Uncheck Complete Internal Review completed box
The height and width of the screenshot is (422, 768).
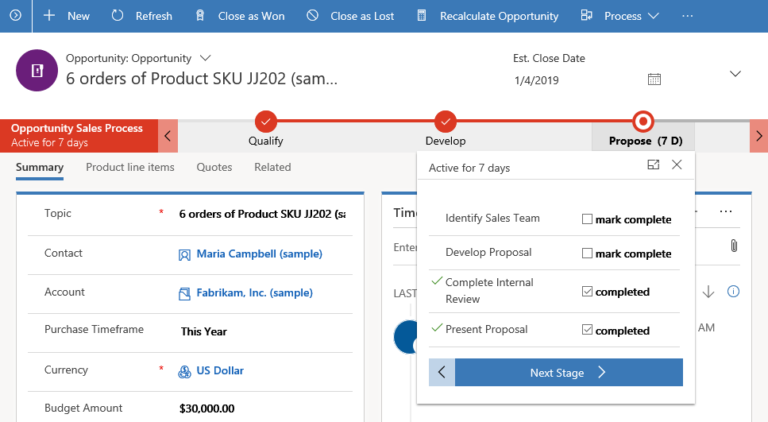click(587, 292)
